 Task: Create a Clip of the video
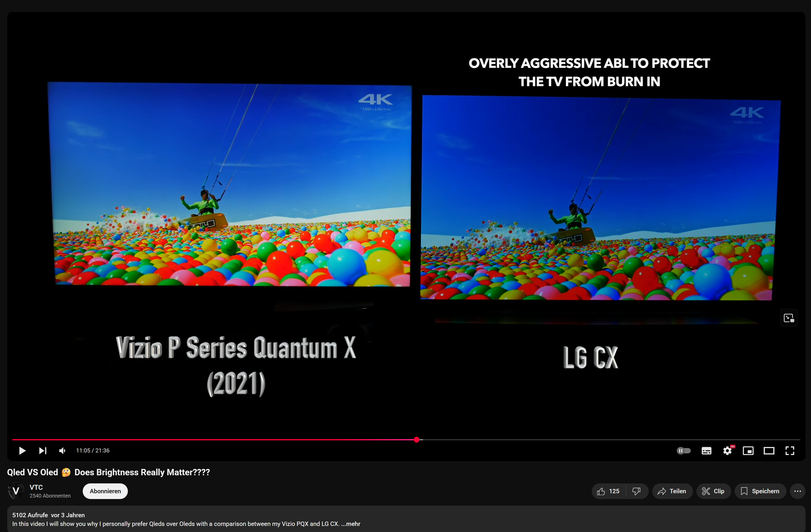[713, 491]
